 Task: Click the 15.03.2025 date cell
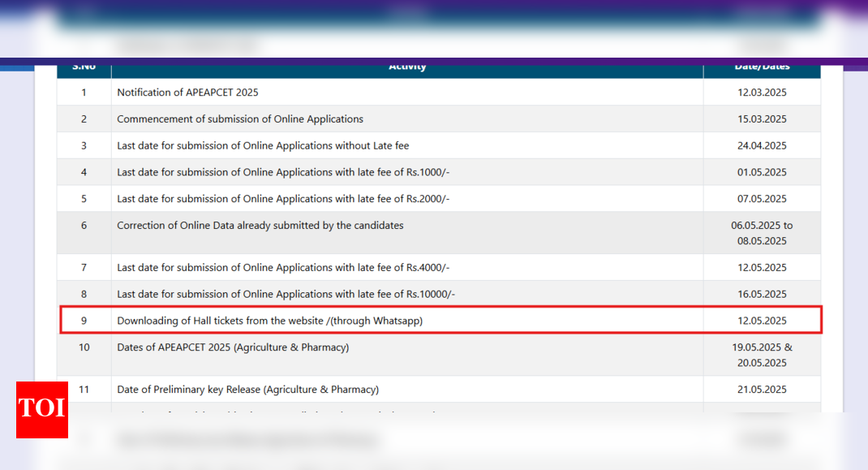762,119
